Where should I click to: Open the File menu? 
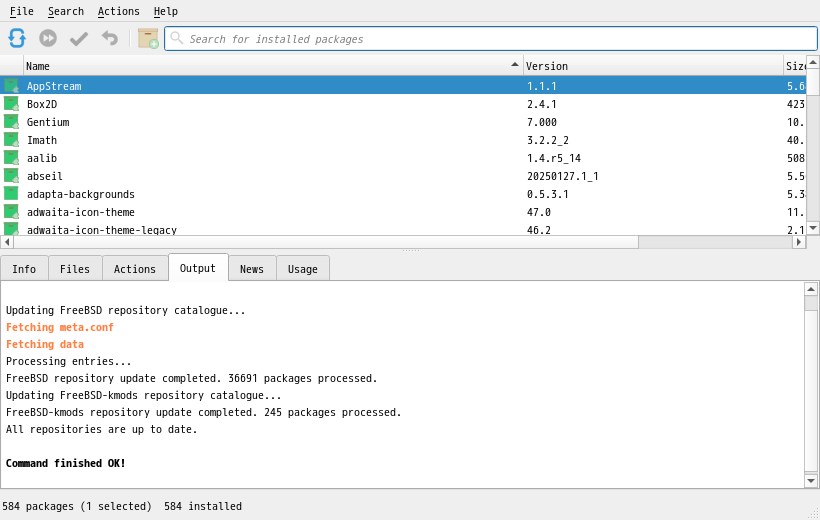(21, 11)
